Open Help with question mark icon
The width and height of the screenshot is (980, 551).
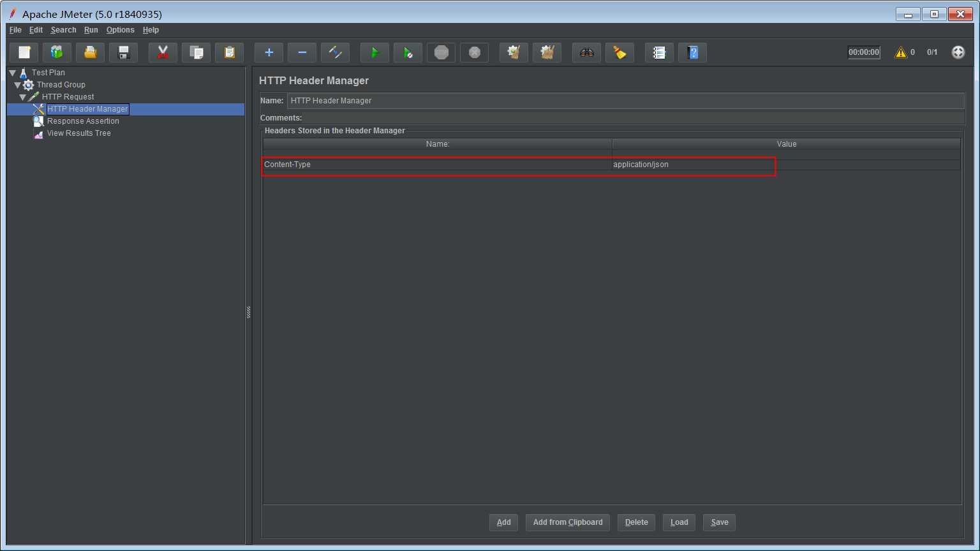[x=693, y=52]
